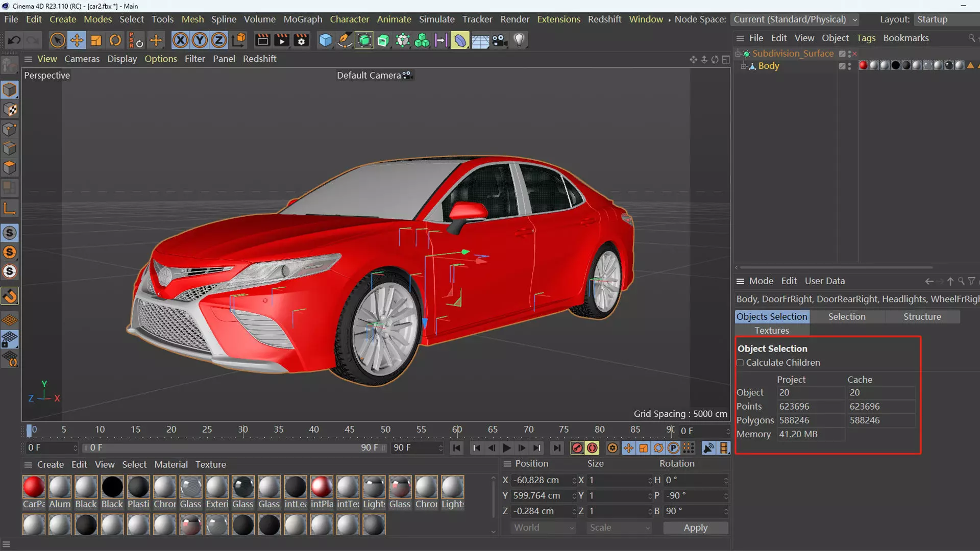Toggle Z axis lock
980x551 pixels.
(219, 40)
